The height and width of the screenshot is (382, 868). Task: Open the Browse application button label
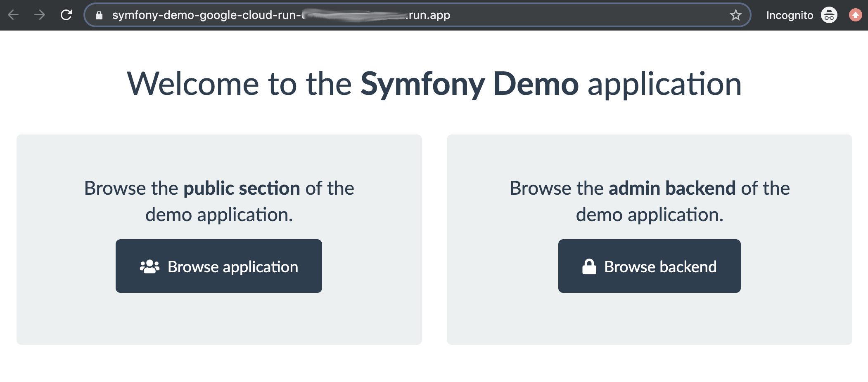tap(232, 267)
